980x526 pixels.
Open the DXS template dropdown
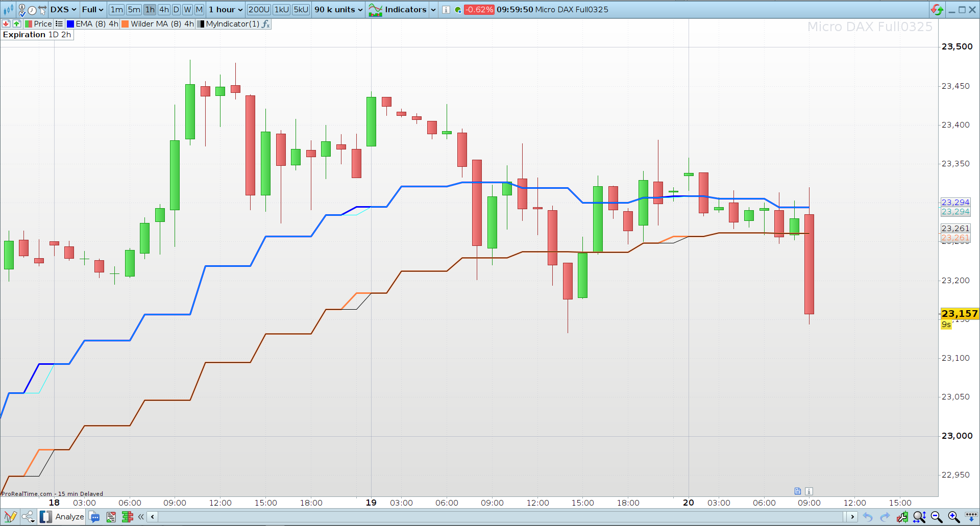63,10
